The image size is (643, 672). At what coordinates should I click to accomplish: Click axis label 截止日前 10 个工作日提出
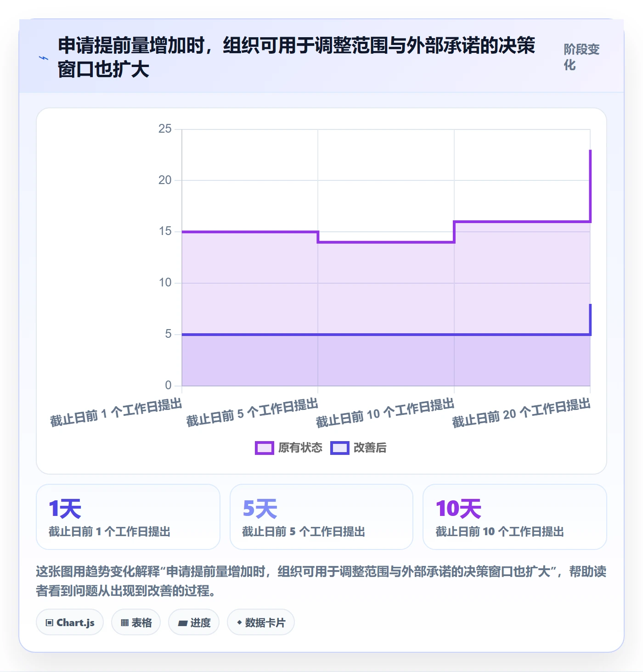click(385, 412)
